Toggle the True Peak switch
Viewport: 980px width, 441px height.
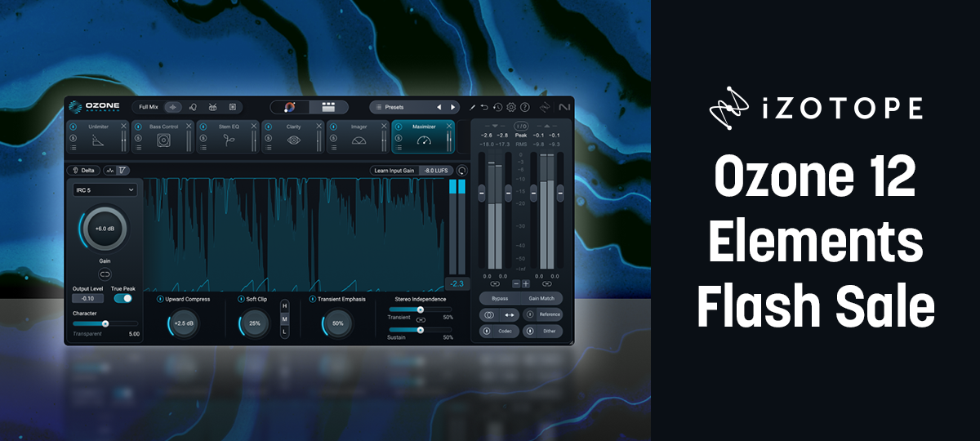(123, 298)
